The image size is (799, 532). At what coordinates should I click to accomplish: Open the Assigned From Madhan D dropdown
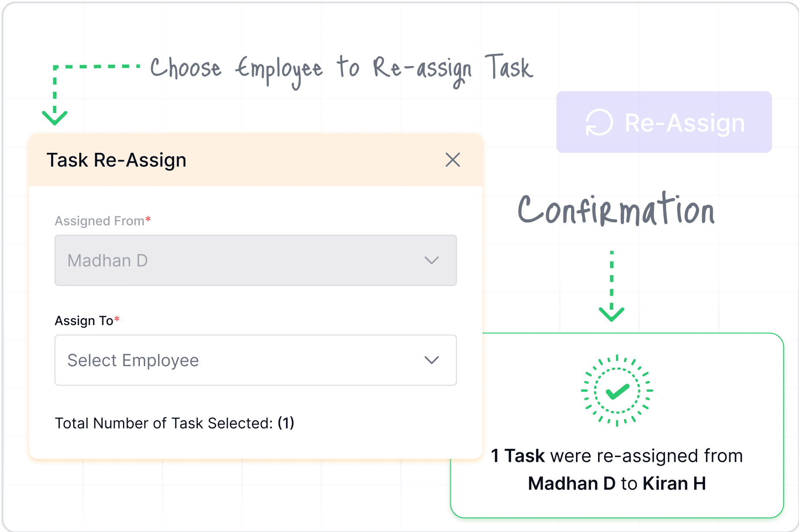(256, 260)
